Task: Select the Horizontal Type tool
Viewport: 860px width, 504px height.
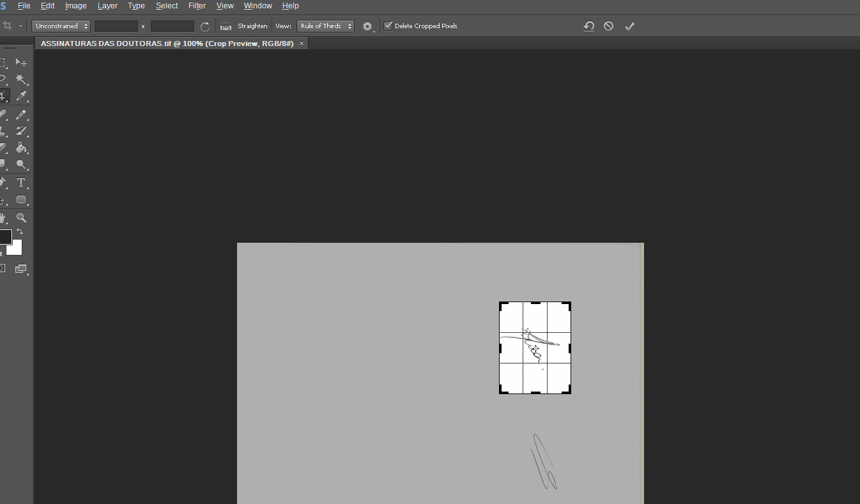Action: pos(21,183)
